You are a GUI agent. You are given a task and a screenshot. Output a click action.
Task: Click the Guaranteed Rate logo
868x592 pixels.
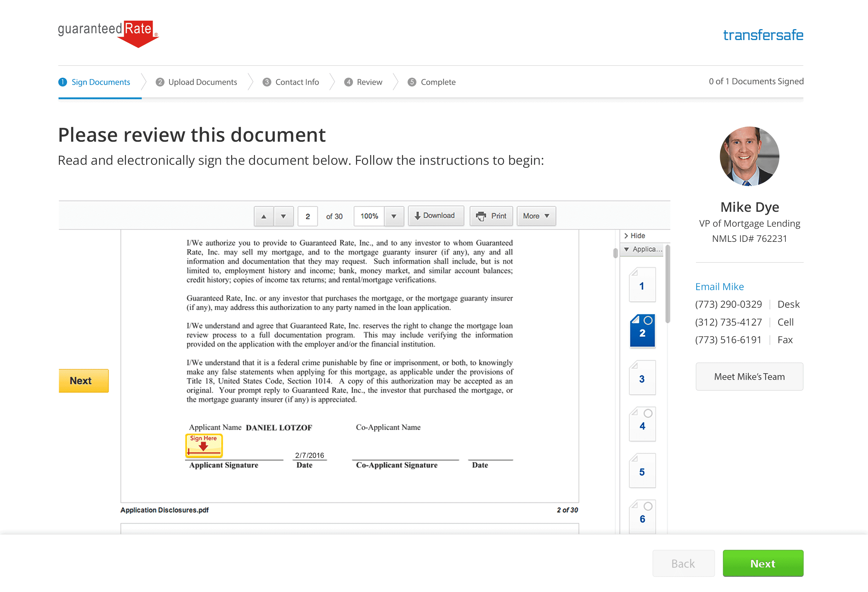click(108, 34)
